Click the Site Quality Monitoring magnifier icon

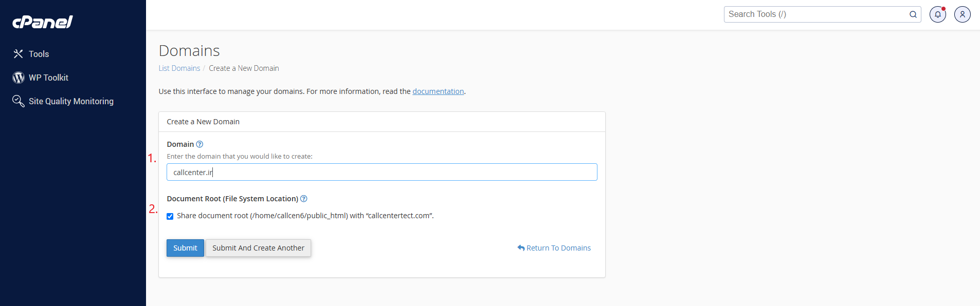19,101
